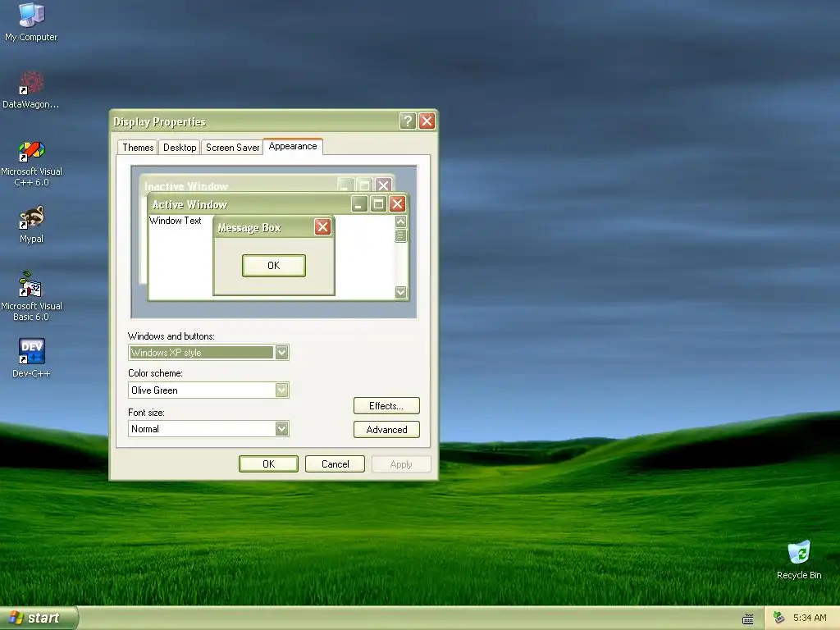Viewport: 840px width, 630px height.
Task: Select Microsoft Visual Basic 6.0 icon
Action: click(x=31, y=296)
